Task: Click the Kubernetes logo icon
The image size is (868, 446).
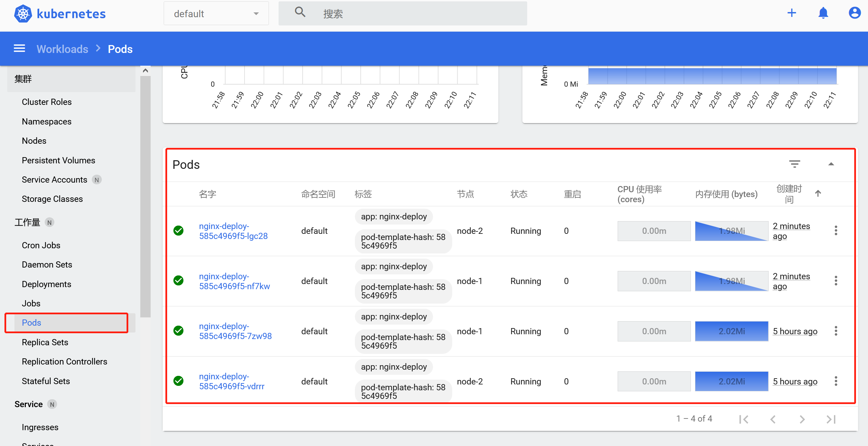Action: [23, 14]
